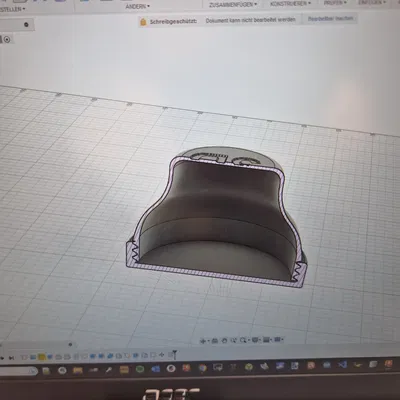Screen dimensions: 400x400
Task: Select the yellow highlighted feature in the timeline
Action: click(42, 357)
